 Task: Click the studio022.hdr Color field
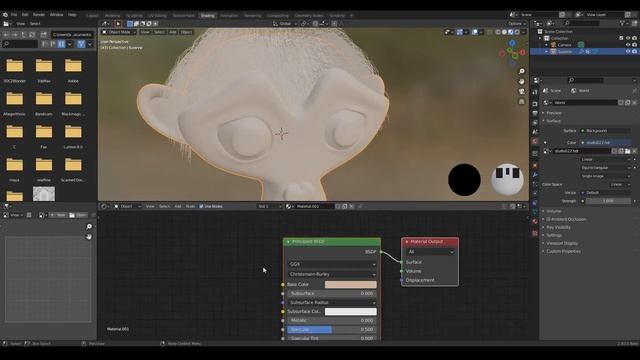[x=606, y=142]
